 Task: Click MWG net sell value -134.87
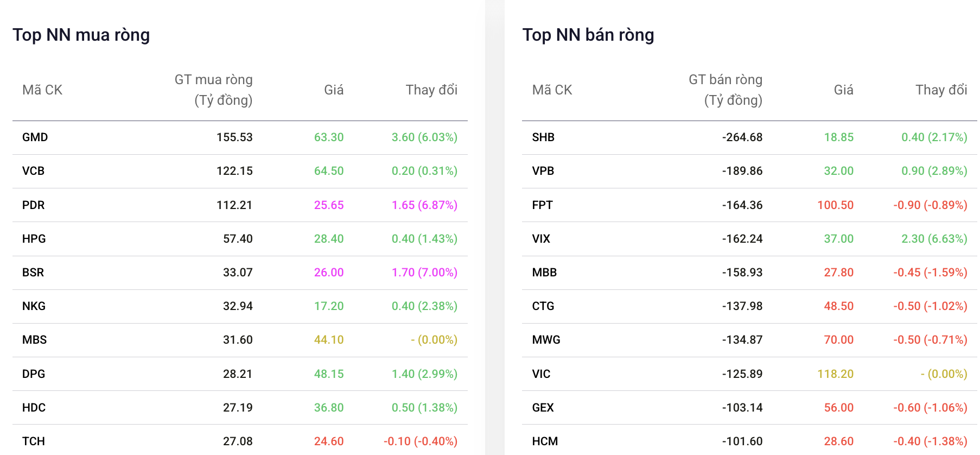(x=742, y=340)
